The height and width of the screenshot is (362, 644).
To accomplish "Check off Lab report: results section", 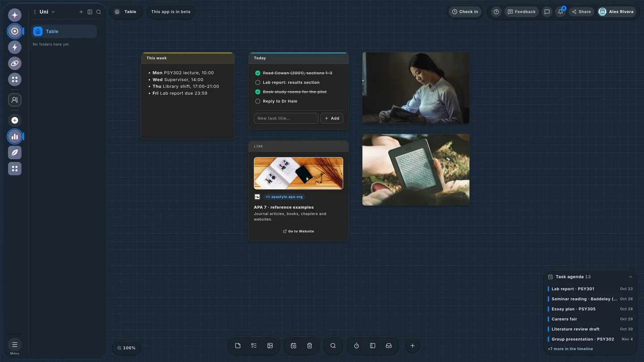I will [258, 83].
